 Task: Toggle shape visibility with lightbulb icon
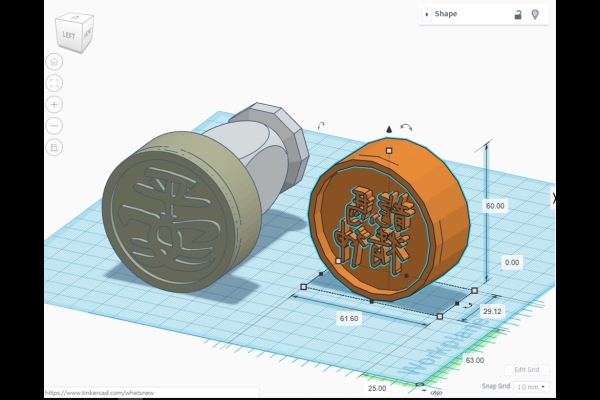pos(535,14)
